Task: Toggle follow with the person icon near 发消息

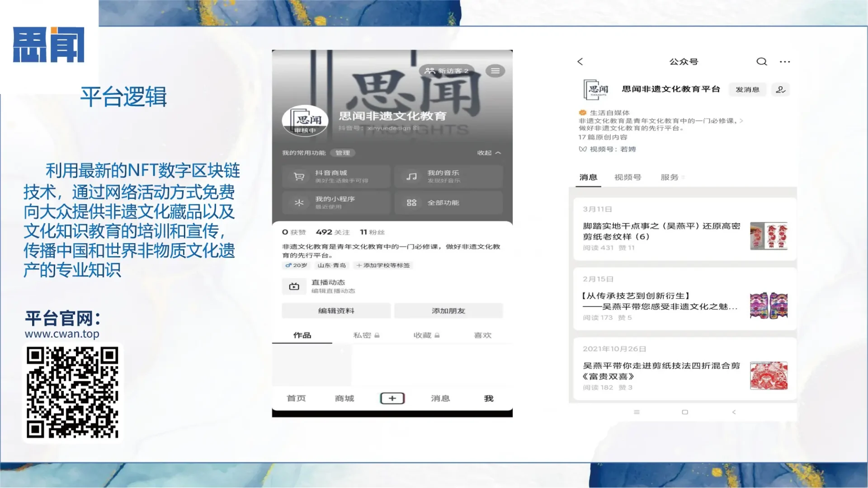Action: point(781,89)
